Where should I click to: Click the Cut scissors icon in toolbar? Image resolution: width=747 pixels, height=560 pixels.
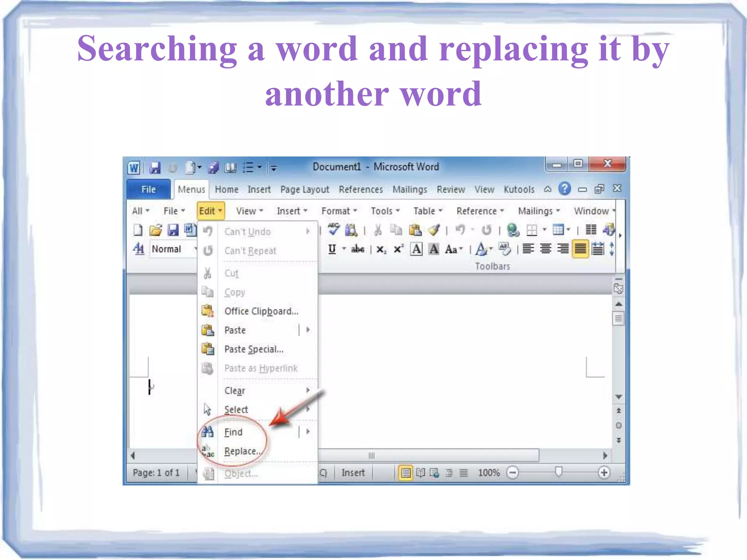click(378, 230)
